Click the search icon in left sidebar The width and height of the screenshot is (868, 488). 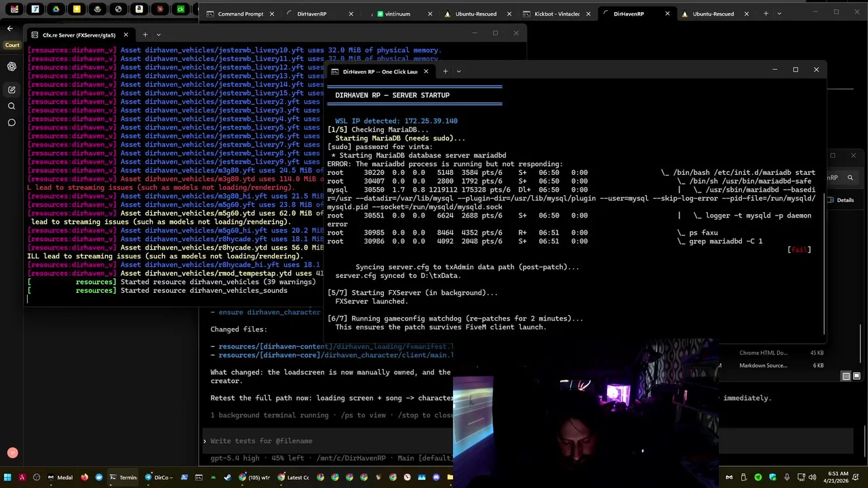12,106
